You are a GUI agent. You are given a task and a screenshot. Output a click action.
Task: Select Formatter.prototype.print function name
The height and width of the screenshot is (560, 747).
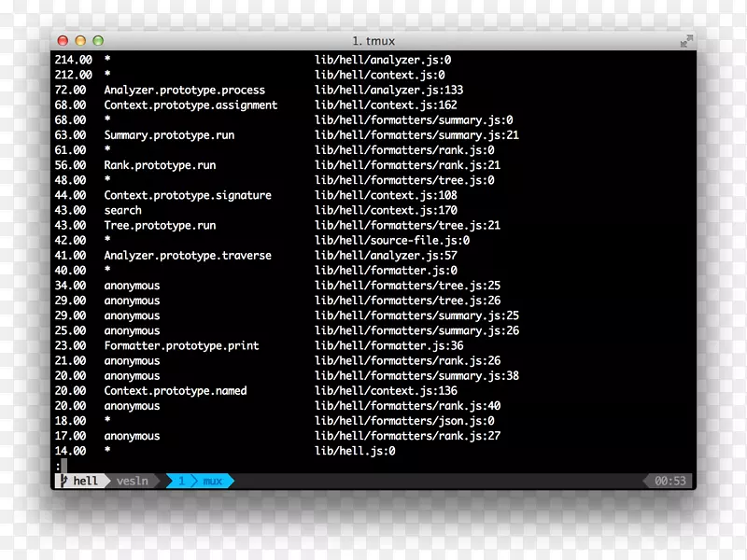(x=181, y=345)
